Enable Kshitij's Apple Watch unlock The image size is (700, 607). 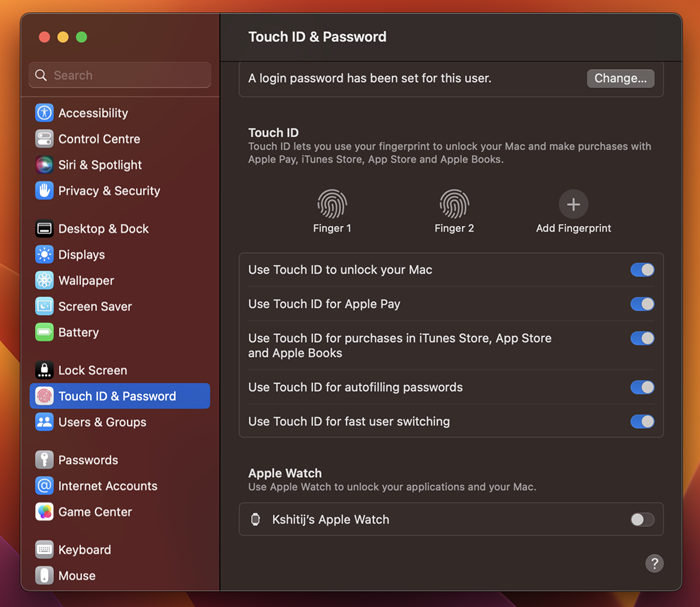[x=642, y=520]
